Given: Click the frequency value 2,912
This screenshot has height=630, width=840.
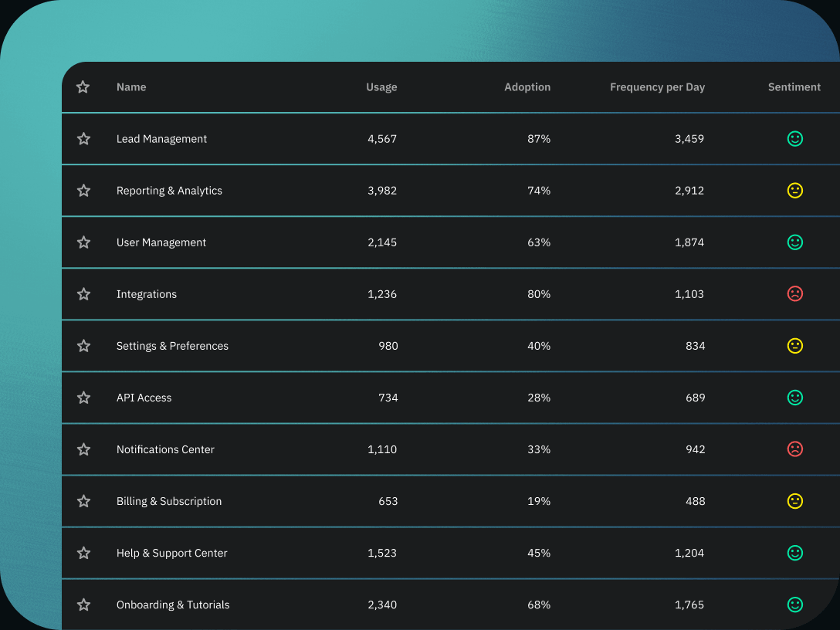Looking at the screenshot, I should point(689,191).
